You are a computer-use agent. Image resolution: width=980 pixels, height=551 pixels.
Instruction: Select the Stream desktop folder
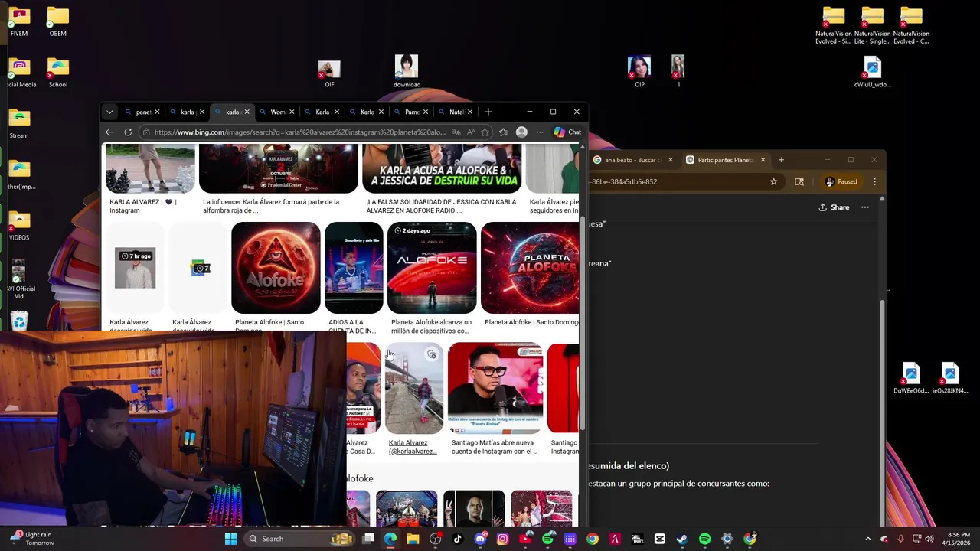click(x=19, y=125)
